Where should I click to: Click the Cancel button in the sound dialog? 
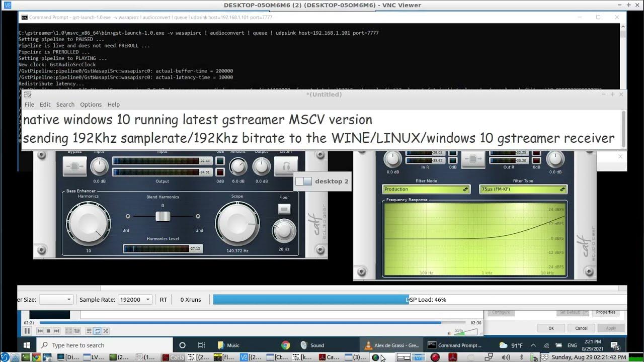[x=581, y=328]
